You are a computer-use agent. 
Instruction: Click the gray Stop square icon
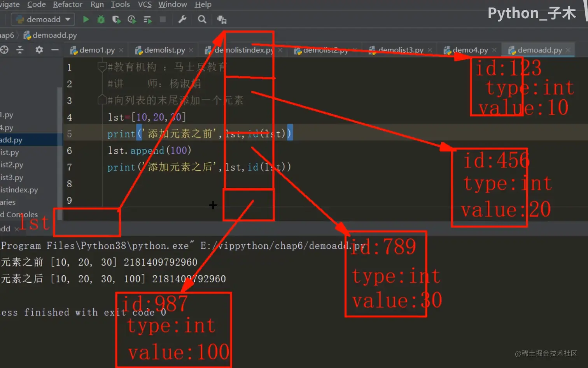click(163, 19)
